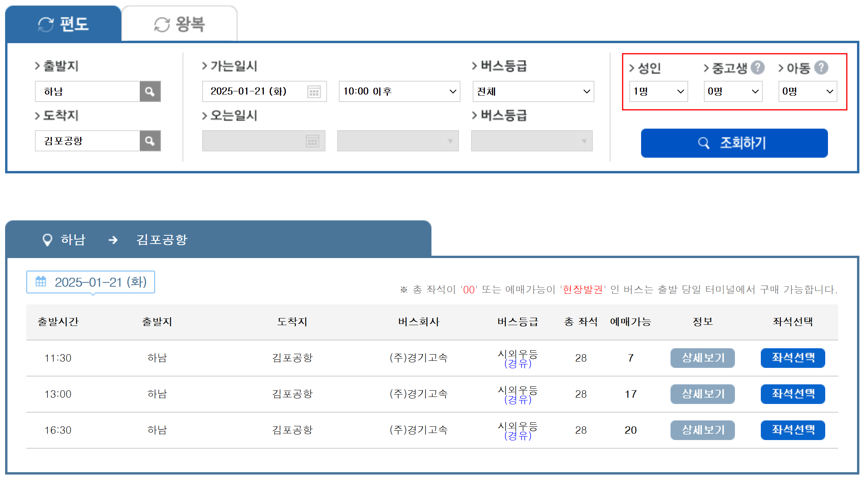This screenshot has width=868, height=482.
Task: Click the search icon next to 출발지 하남
Action: pyautogui.click(x=150, y=91)
